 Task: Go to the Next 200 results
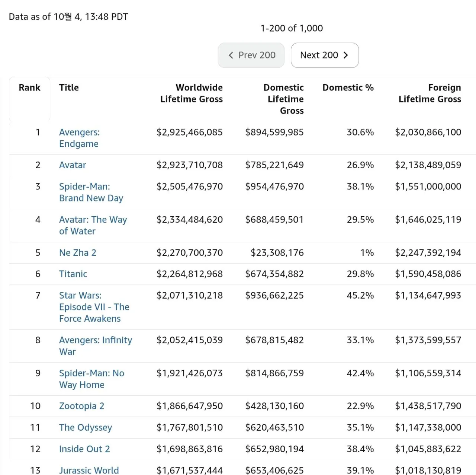tap(325, 55)
